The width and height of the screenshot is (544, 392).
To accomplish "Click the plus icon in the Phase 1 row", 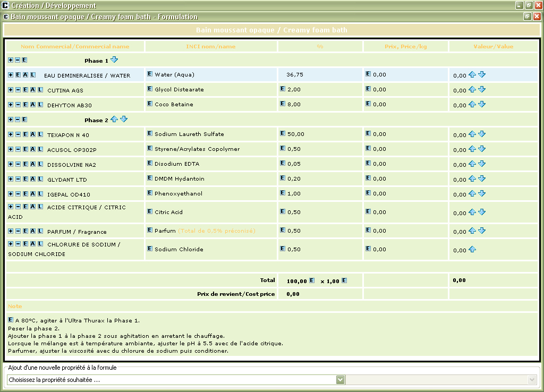I will click(11, 60).
